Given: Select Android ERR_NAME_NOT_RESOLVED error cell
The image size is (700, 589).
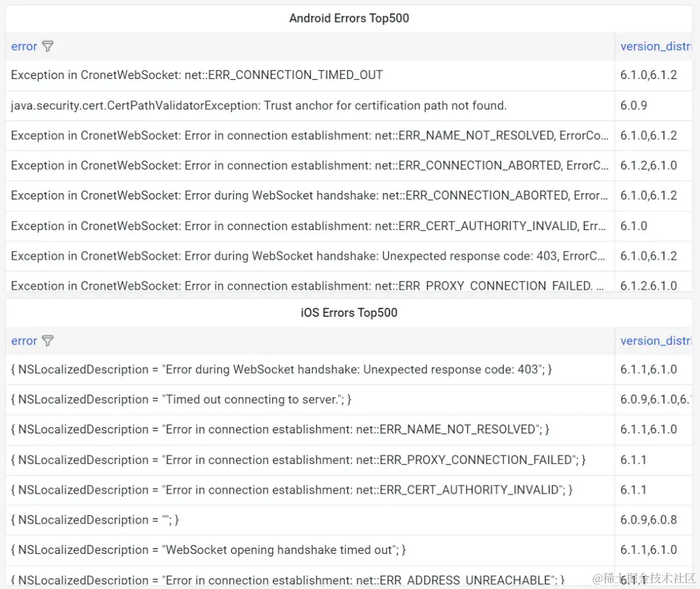Looking at the screenshot, I should click(x=310, y=135).
